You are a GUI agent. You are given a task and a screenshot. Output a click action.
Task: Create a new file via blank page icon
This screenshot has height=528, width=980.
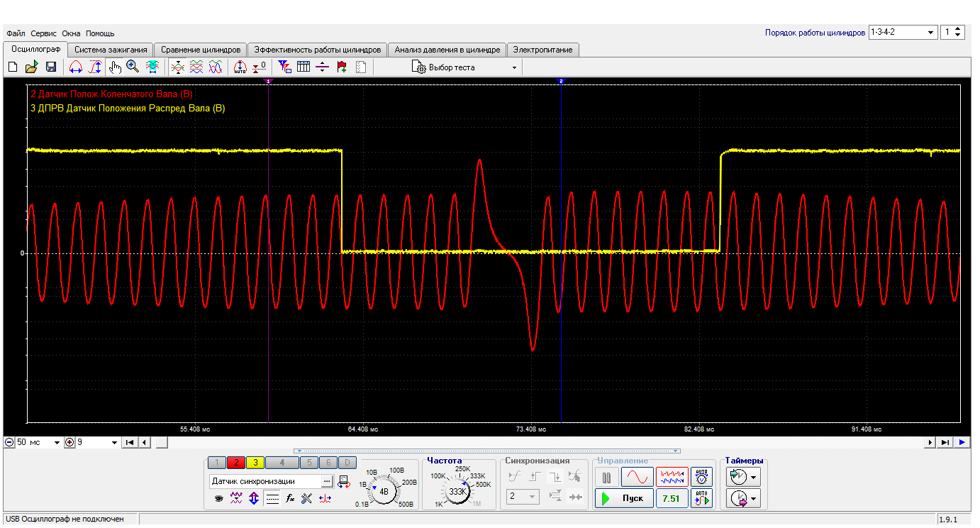click(12, 67)
